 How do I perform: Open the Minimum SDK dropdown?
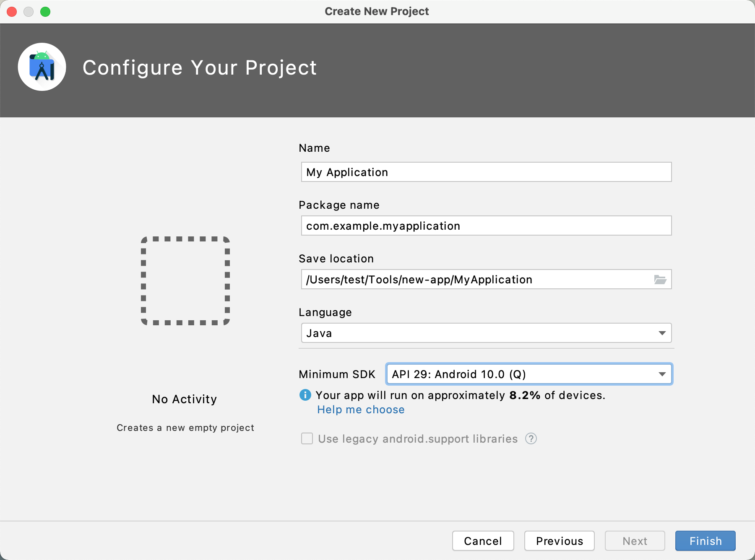point(528,374)
